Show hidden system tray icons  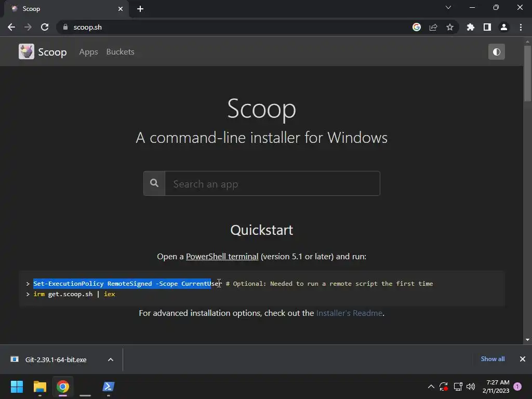pos(431,387)
